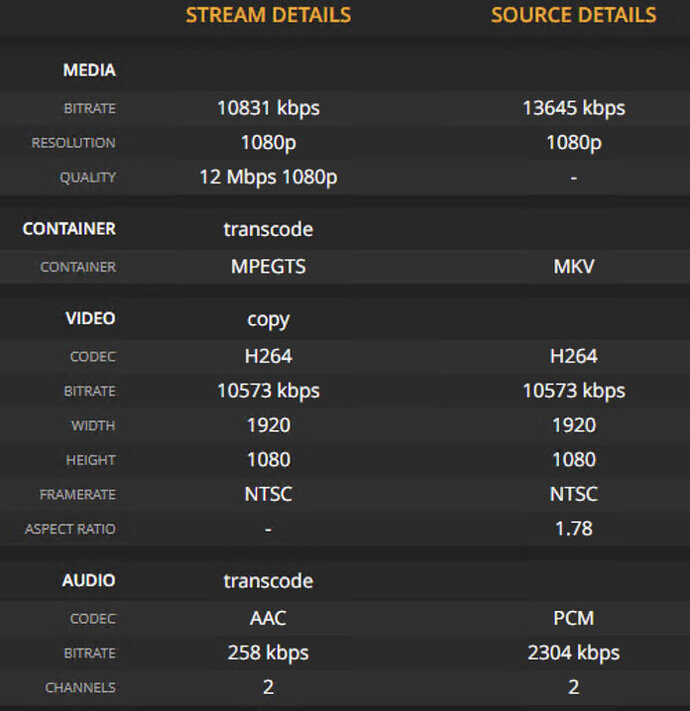The height and width of the screenshot is (711, 690).
Task: Select the AUDIO section heading
Action: pos(89,581)
